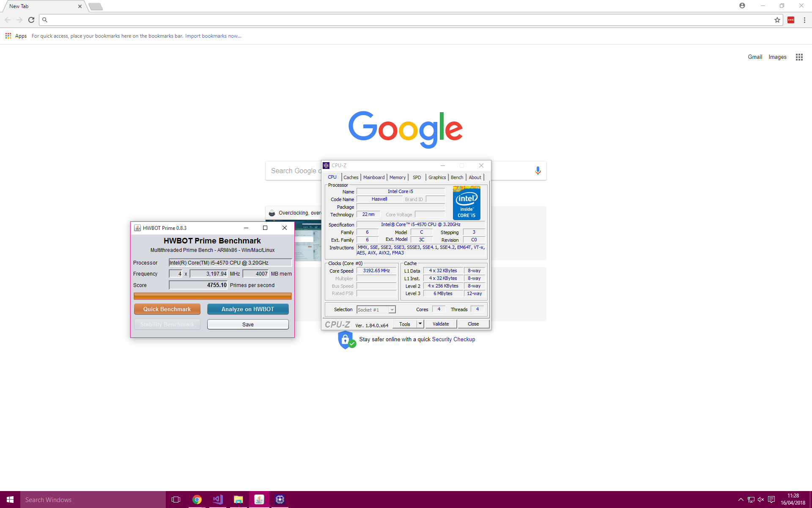Viewport: 812px width, 508px height.
Task: Click the Chrome back arrow icon
Action: (x=8, y=20)
